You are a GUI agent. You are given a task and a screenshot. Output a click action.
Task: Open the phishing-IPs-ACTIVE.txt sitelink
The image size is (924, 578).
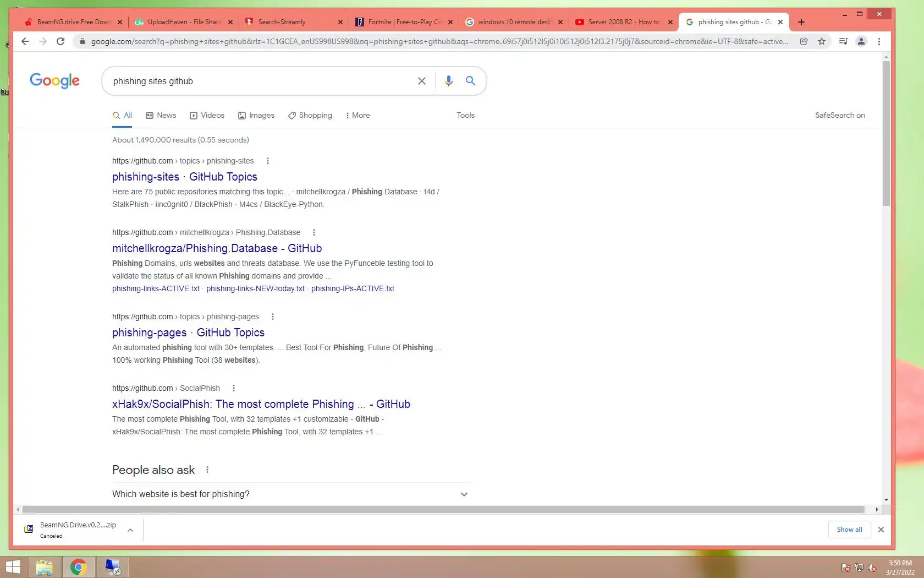tap(353, 288)
